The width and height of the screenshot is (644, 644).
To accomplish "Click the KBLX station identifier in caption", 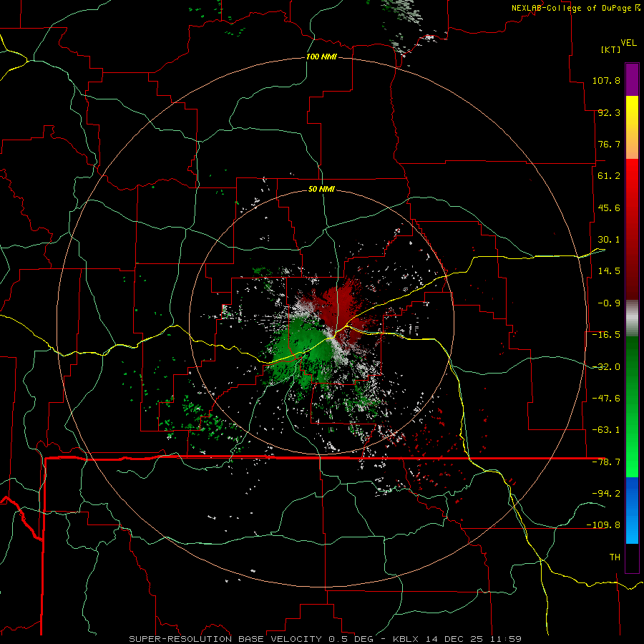I will pyautogui.click(x=406, y=639).
